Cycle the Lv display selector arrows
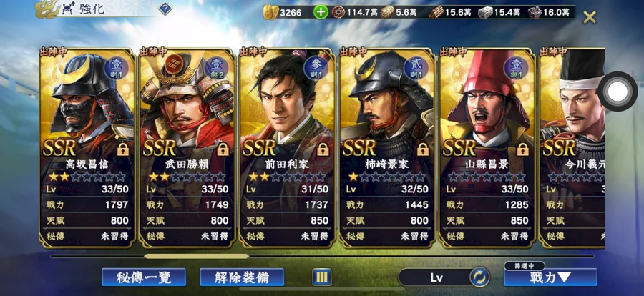The height and width of the screenshot is (296, 644). tap(479, 277)
